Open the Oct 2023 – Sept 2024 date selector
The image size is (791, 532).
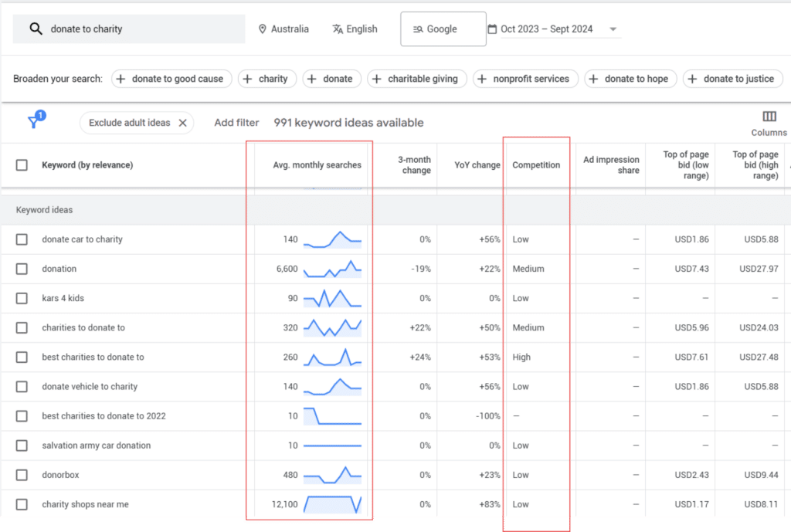tap(554, 29)
